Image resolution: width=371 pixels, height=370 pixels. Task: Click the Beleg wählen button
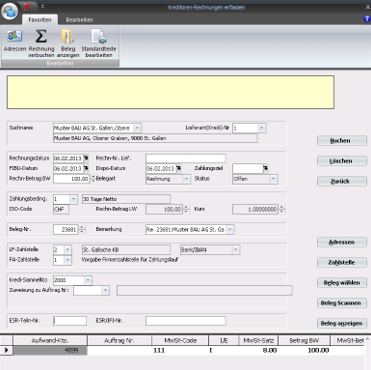pos(342,283)
